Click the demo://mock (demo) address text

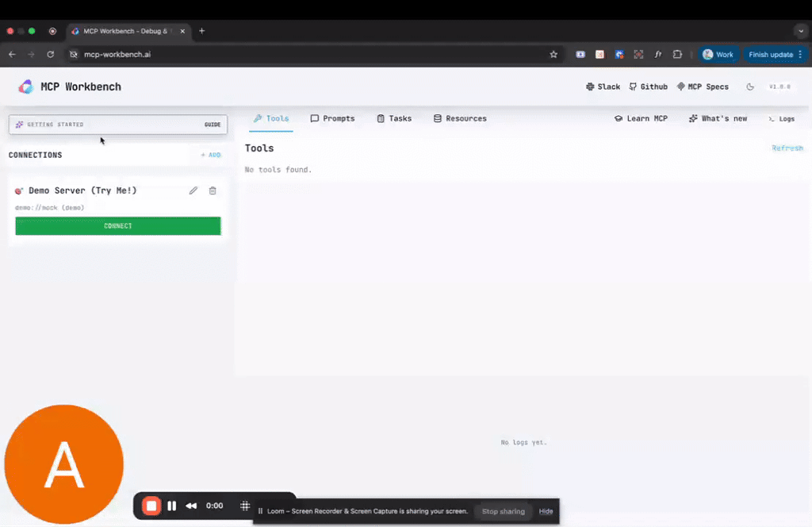tap(50, 208)
